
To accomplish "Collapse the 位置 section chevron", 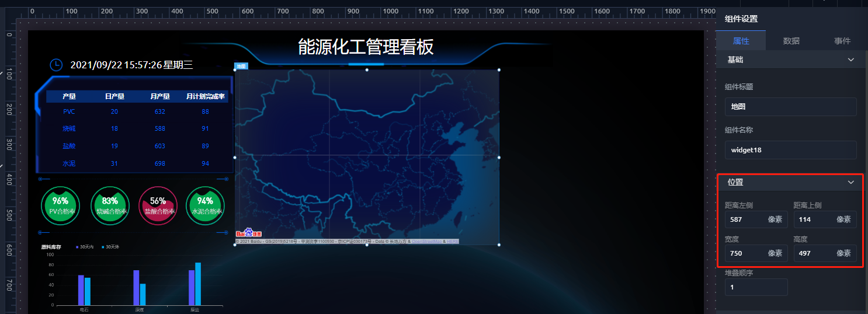I will pyautogui.click(x=851, y=182).
